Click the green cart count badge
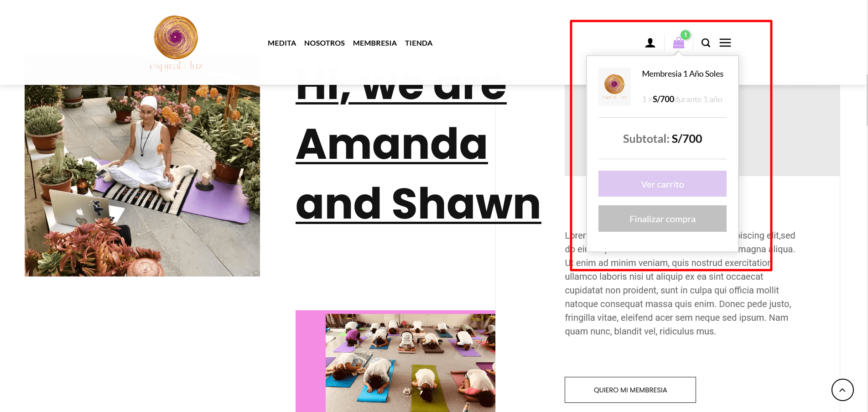 coord(685,35)
